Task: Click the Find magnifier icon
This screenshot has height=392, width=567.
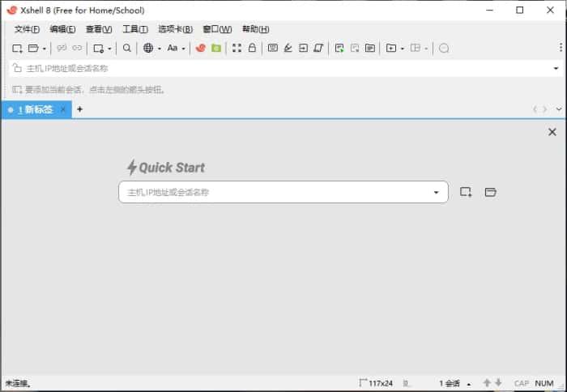Action: (127, 49)
